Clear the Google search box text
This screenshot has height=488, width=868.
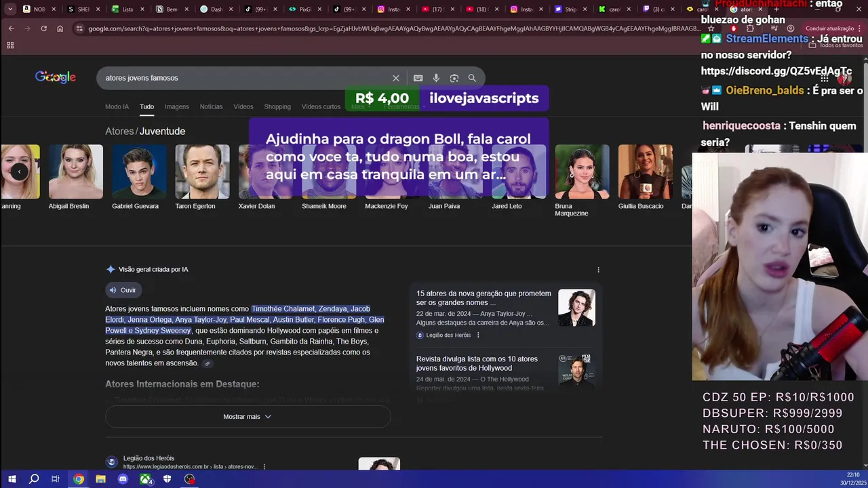396,78
